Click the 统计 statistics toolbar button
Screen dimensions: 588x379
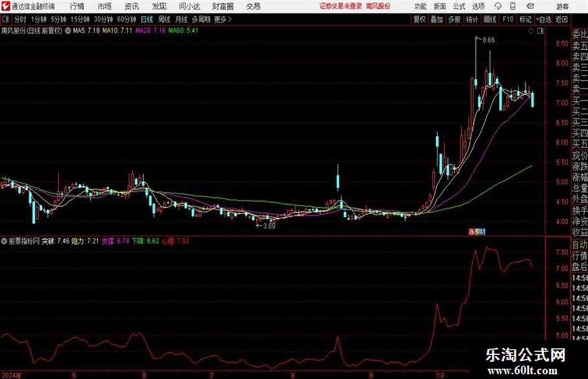click(472, 19)
